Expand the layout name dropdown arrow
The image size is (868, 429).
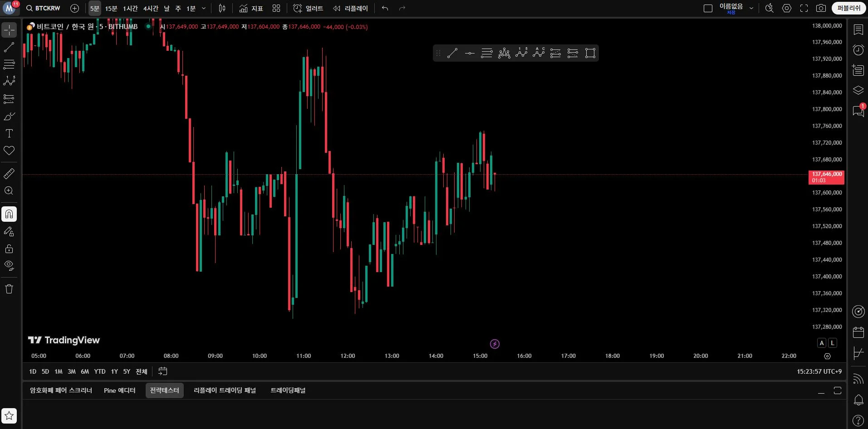[x=751, y=8]
